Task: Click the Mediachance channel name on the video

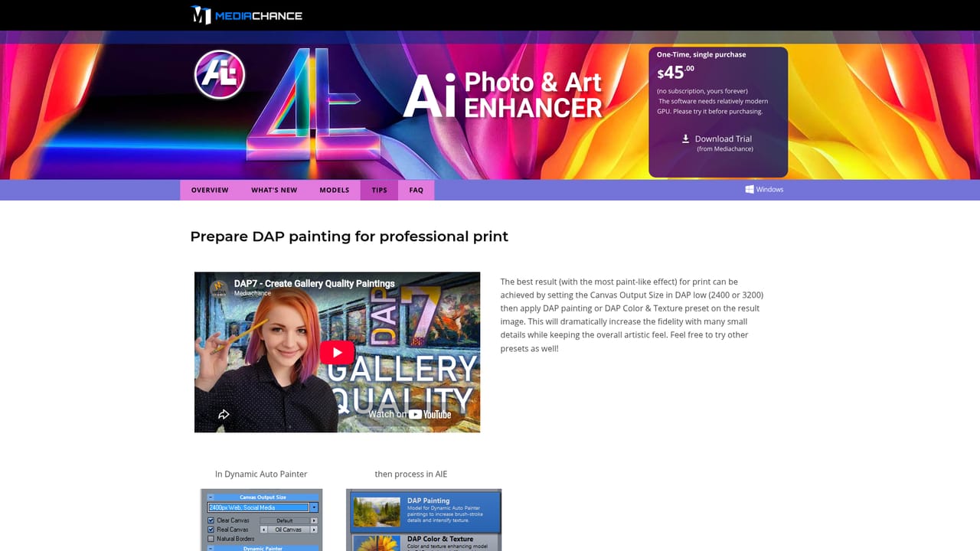Action: click(x=253, y=293)
